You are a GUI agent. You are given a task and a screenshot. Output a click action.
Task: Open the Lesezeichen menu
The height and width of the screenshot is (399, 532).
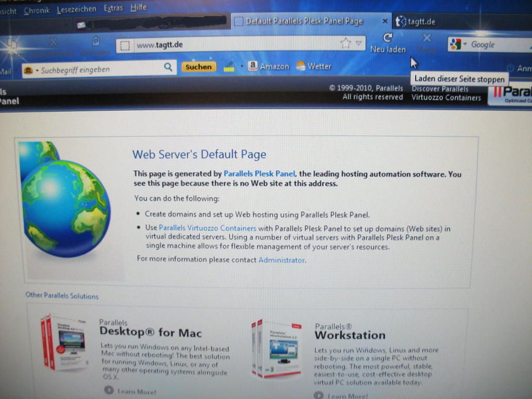tap(77, 9)
